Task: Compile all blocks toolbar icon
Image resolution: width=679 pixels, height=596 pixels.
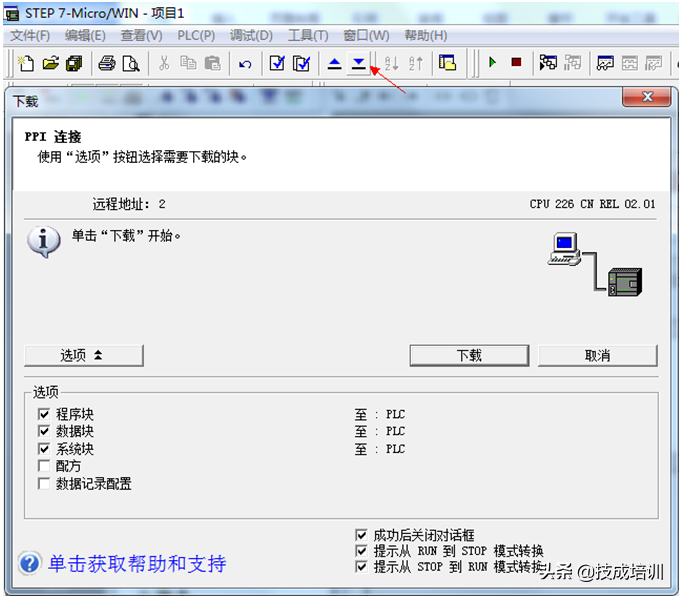Action: [301, 64]
